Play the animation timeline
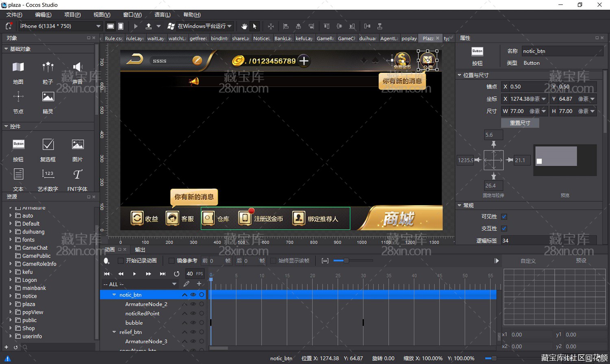The image size is (610, 364). 135,274
